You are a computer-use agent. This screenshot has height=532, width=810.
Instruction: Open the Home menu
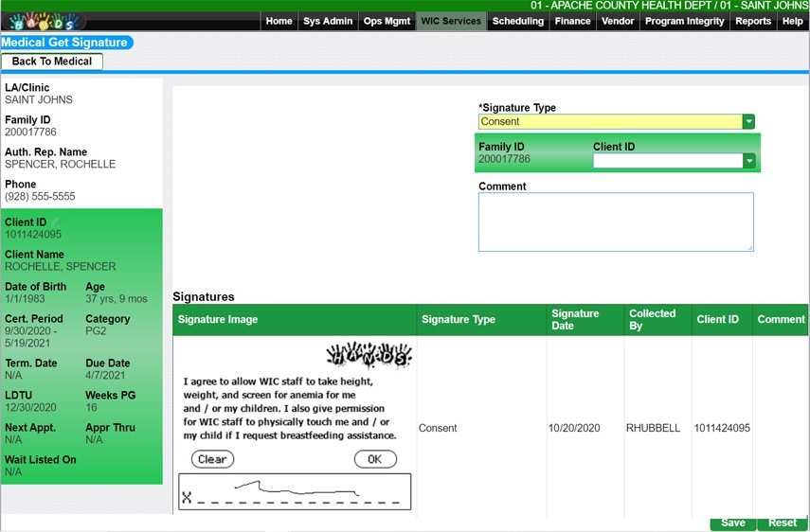279,21
